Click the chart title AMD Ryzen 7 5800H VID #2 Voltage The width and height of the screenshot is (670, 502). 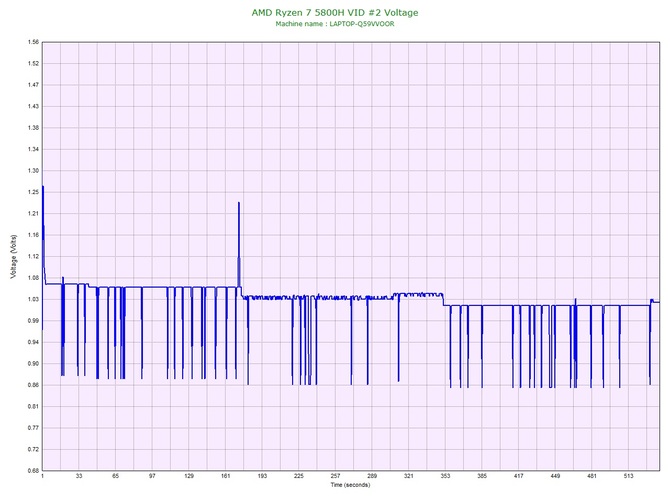335,12
